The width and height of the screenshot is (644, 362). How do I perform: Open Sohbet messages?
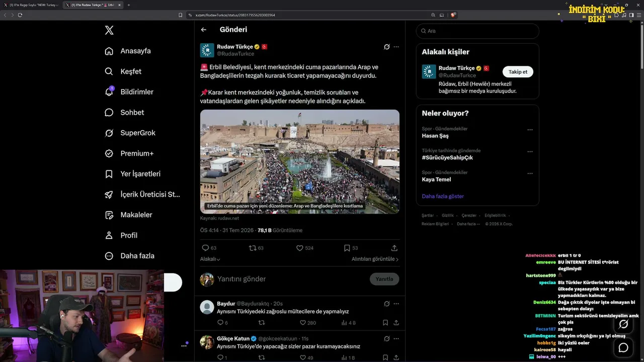coord(124,113)
